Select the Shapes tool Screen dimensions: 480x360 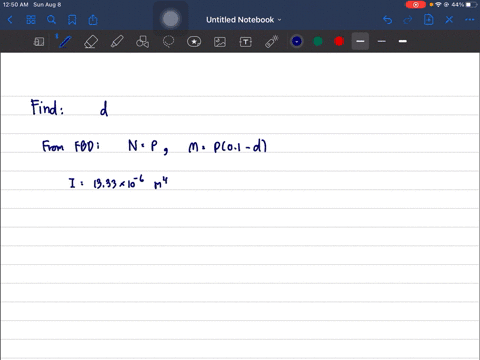tap(143, 42)
